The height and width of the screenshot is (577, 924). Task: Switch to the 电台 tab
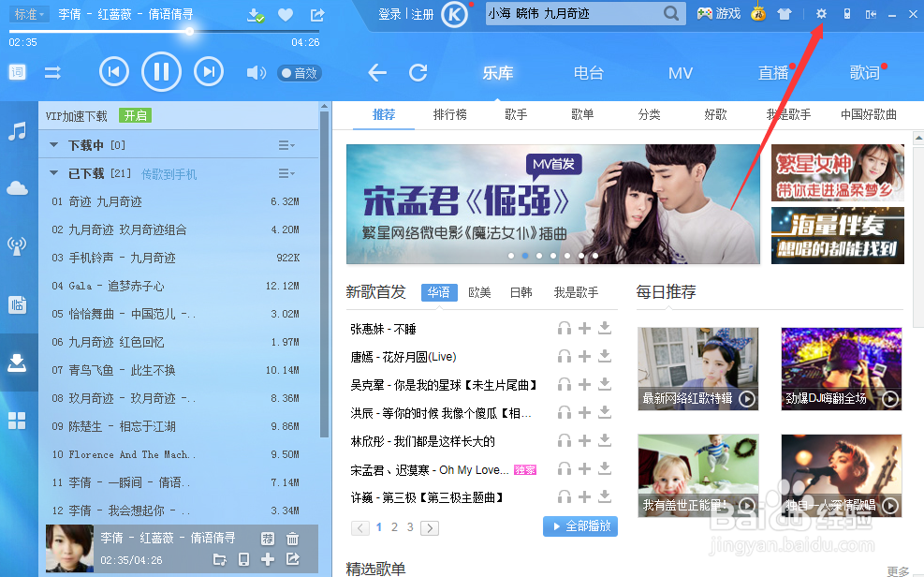point(589,73)
